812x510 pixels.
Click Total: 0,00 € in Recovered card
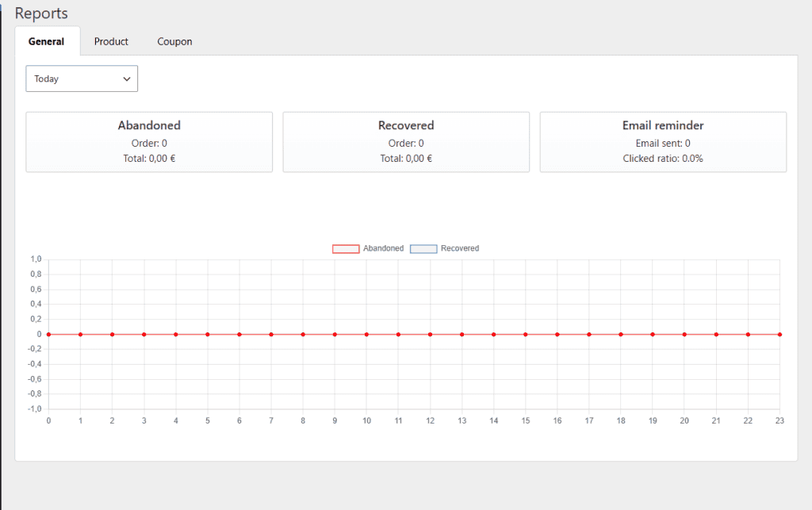pyautogui.click(x=406, y=159)
